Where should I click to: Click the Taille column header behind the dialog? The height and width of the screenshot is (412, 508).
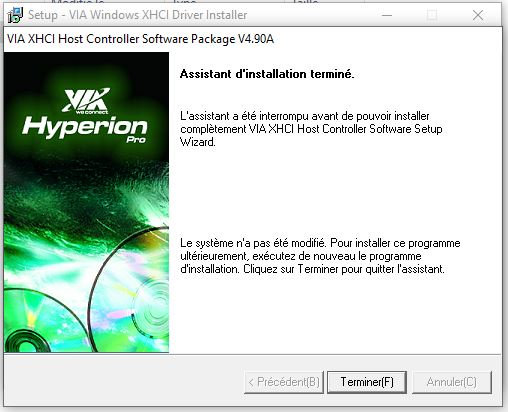[x=305, y=2]
